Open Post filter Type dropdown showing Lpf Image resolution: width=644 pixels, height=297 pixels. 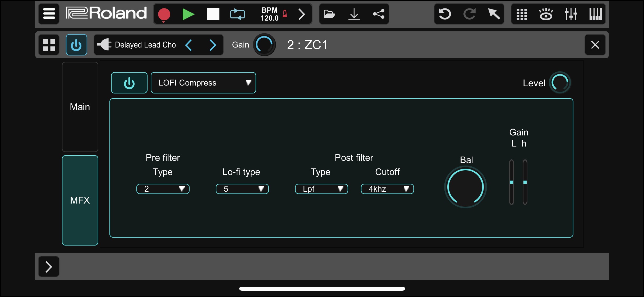321,189
